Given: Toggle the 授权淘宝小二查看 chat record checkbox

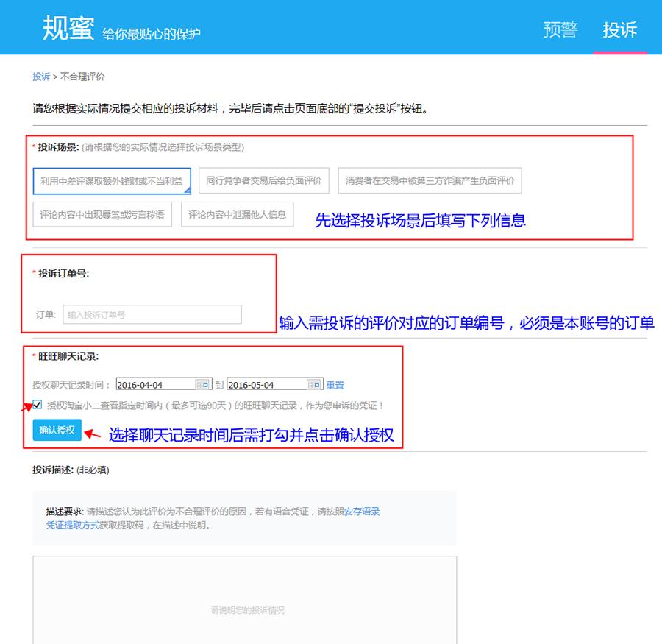Looking at the screenshot, I should tap(38, 404).
